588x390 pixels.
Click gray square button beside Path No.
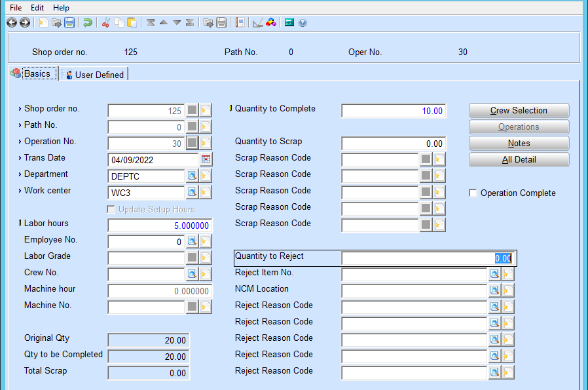(x=192, y=127)
